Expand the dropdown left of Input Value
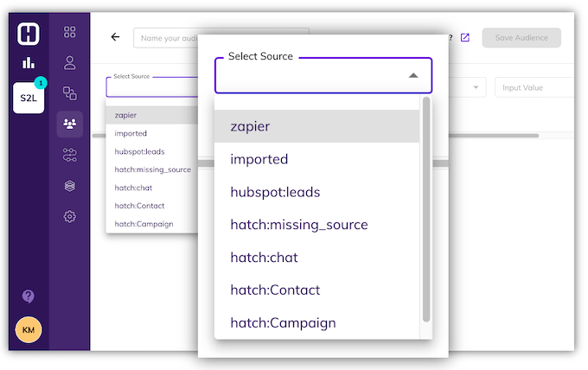 tap(475, 87)
